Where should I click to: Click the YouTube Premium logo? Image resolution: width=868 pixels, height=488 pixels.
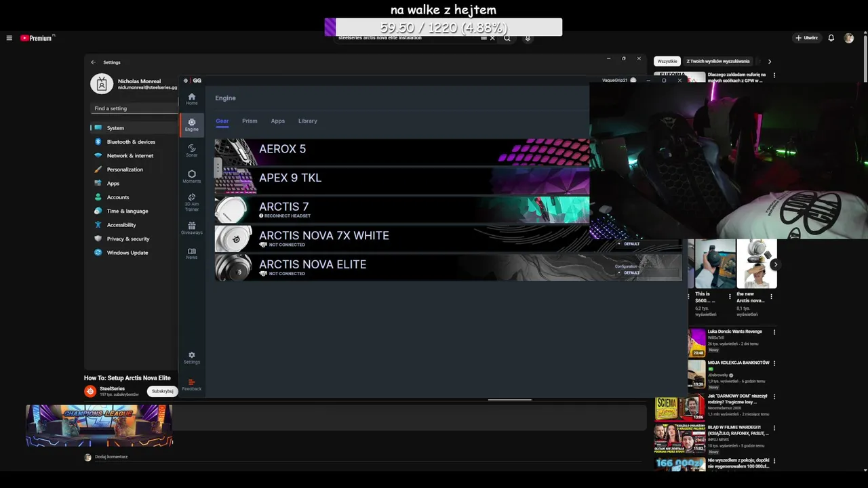[36, 38]
